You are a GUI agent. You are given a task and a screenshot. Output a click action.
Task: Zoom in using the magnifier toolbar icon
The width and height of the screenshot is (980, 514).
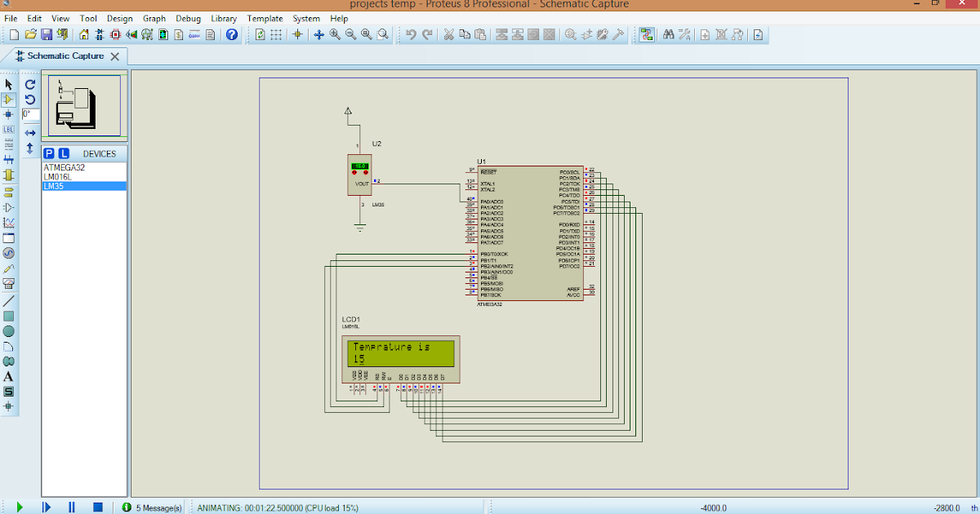click(x=334, y=34)
